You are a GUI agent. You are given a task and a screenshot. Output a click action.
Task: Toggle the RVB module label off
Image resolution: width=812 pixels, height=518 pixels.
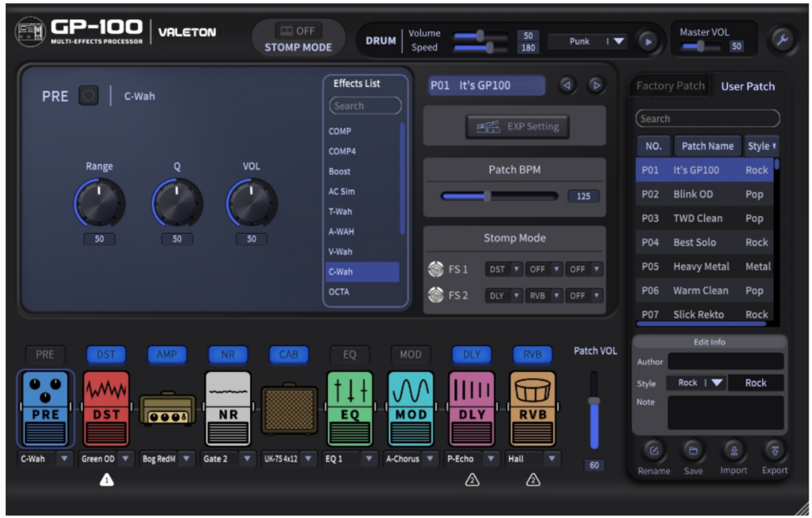[532, 354]
